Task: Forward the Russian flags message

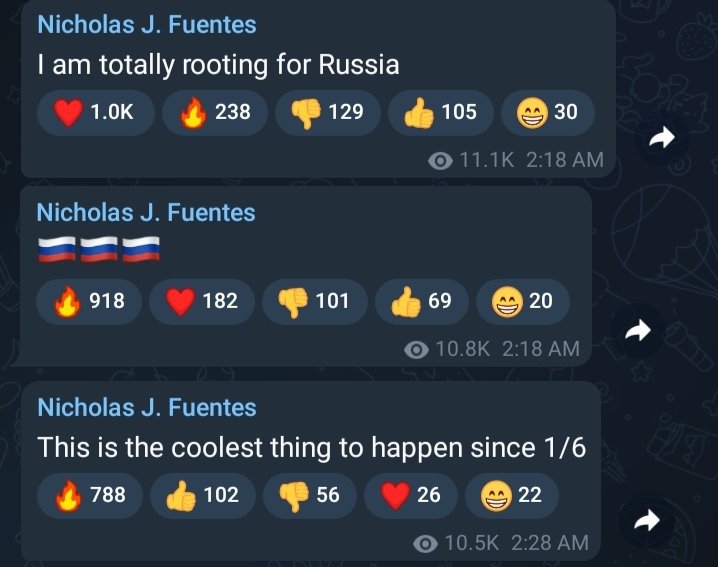Action: coord(636,331)
